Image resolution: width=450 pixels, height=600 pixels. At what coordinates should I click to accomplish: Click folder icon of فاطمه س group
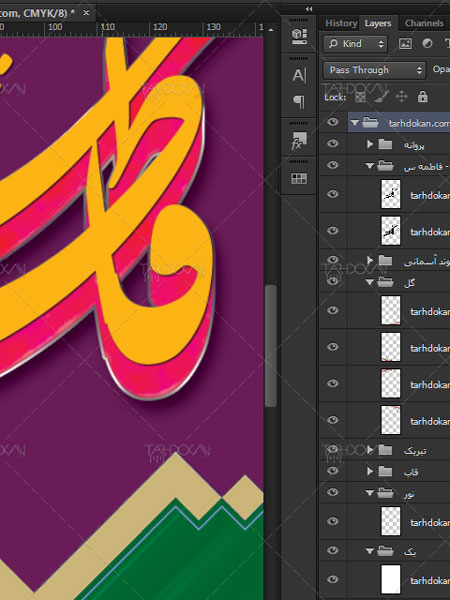point(385,166)
